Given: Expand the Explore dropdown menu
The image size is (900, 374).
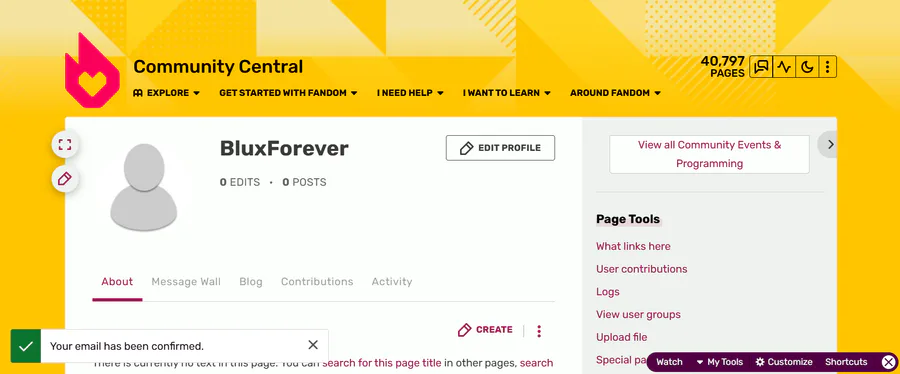Looking at the screenshot, I should pos(166,93).
